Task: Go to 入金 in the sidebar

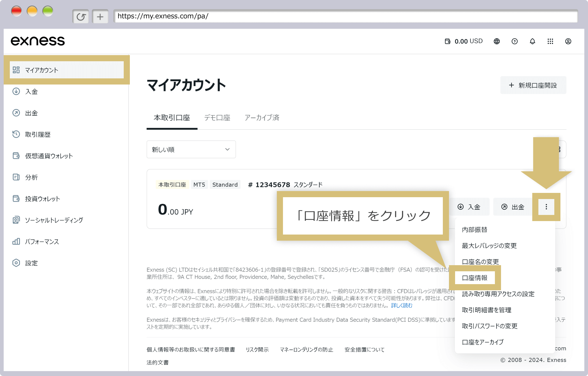Action: (31, 92)
